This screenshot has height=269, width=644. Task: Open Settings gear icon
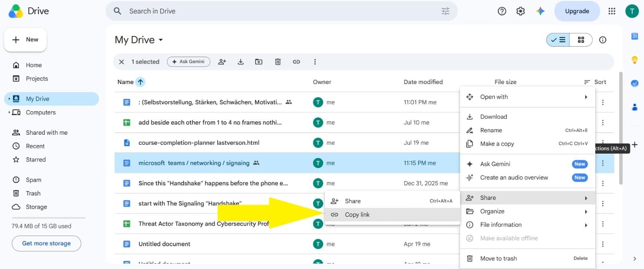click(520, 11)
